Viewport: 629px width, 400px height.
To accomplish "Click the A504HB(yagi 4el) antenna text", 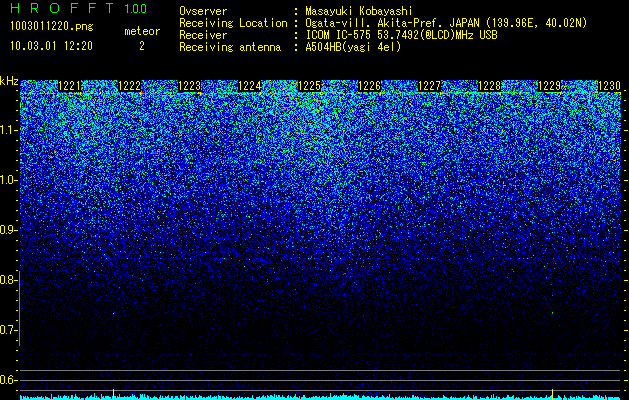I will coord(353,47).
